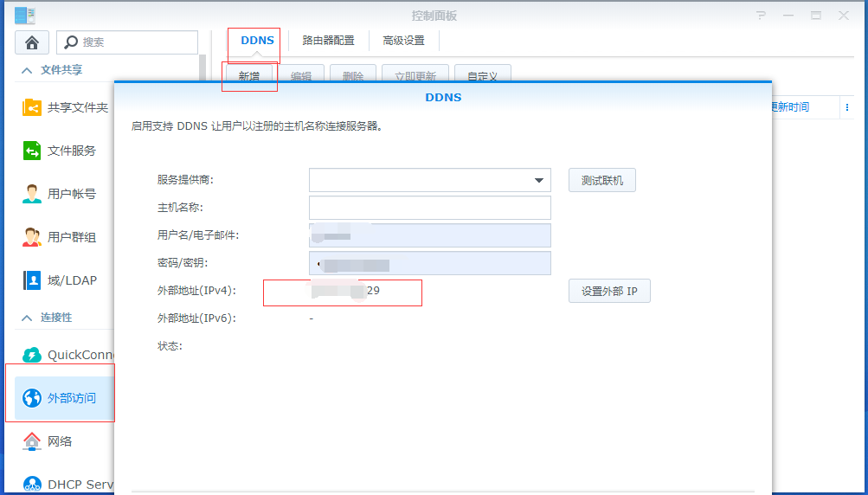Open the Network (网络) house icon
The height and width of the screenshot is (495, 868).
click(x=32, y=441)
